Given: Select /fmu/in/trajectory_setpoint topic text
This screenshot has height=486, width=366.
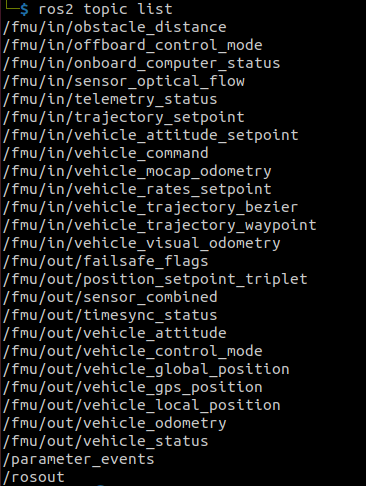Looking at the screenshot, I should tap(124, 117).
